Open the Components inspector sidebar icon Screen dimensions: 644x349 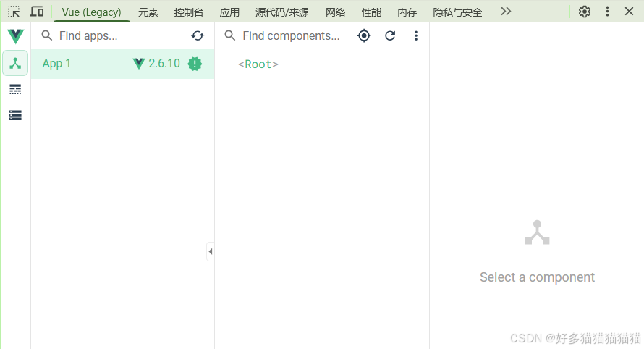(x=15, y=63)
